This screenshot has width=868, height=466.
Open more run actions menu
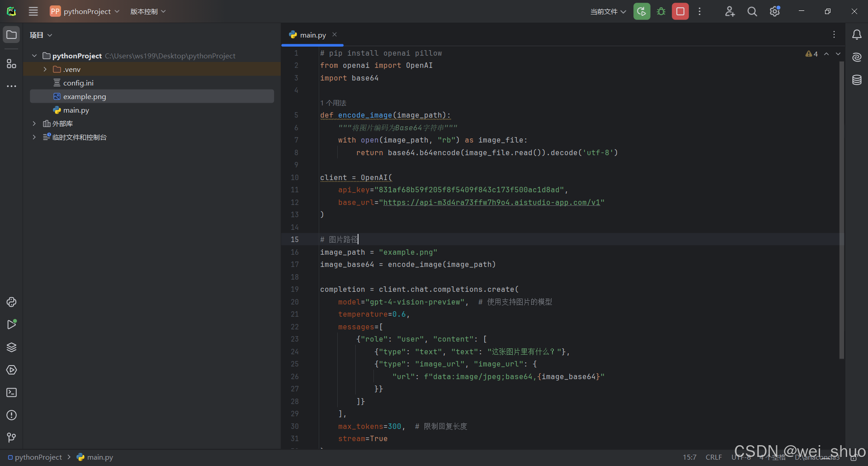coord(699,11)
